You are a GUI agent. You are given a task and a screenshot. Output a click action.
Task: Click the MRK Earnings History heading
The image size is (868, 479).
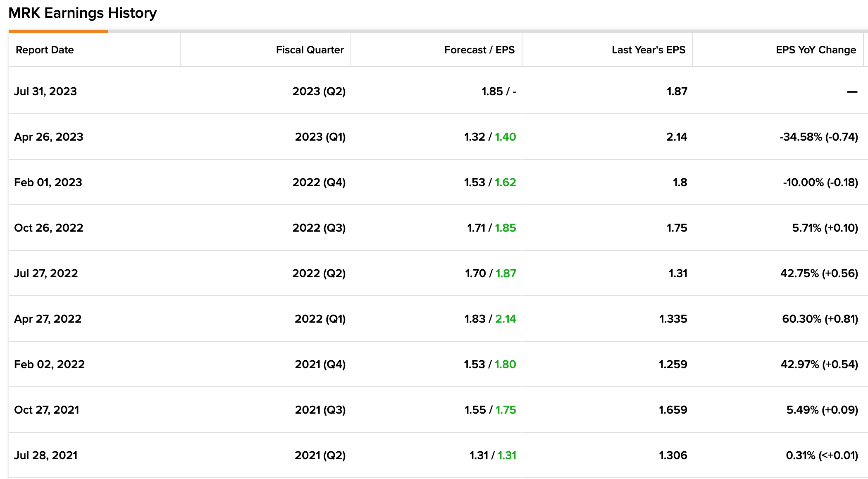(x=83, y=13)
